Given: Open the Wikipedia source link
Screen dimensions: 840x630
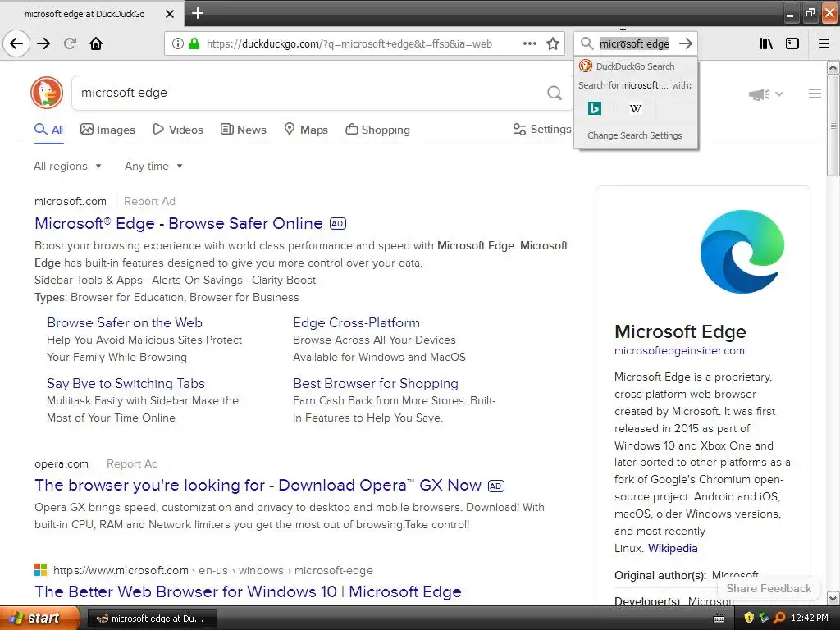Looking at the screenshot, I should (x=673, y=548).
